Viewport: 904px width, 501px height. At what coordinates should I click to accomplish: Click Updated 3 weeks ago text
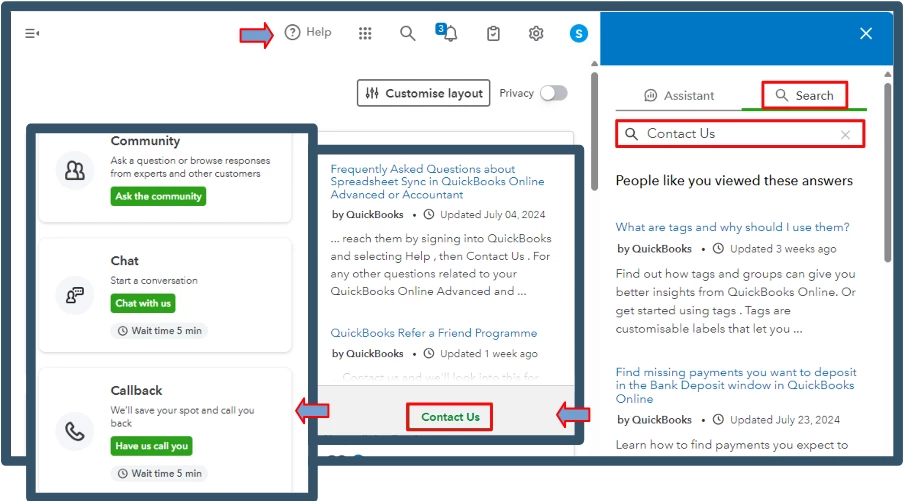pos(783,249)
